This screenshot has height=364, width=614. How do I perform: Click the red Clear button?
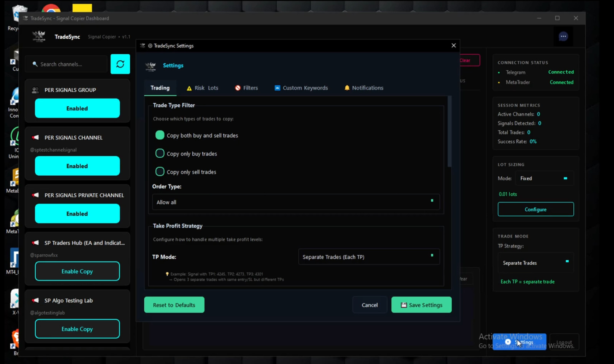[x=469, y=60]
